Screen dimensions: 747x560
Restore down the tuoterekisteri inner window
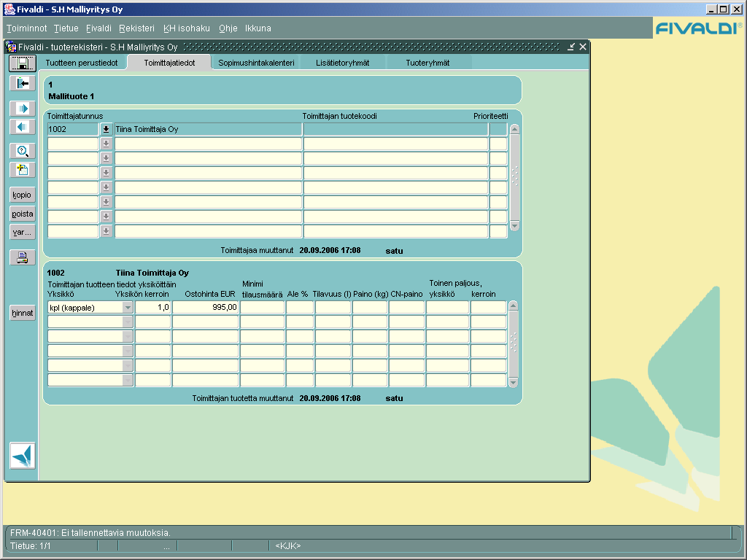[x=571, y=47]
